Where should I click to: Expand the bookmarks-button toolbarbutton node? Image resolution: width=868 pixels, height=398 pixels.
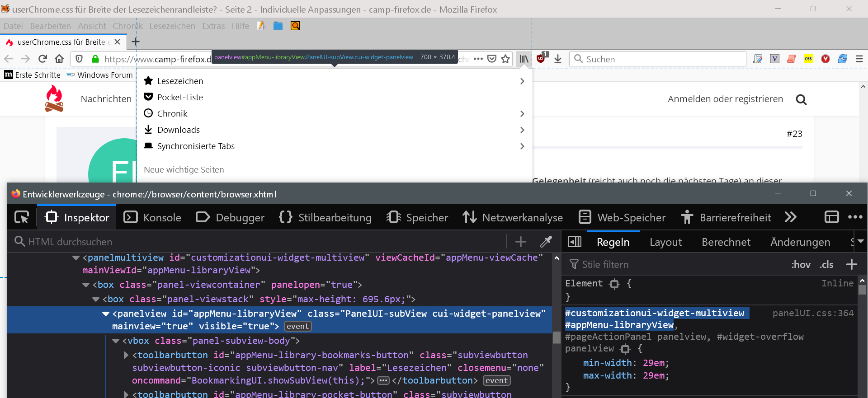(126, 355)
